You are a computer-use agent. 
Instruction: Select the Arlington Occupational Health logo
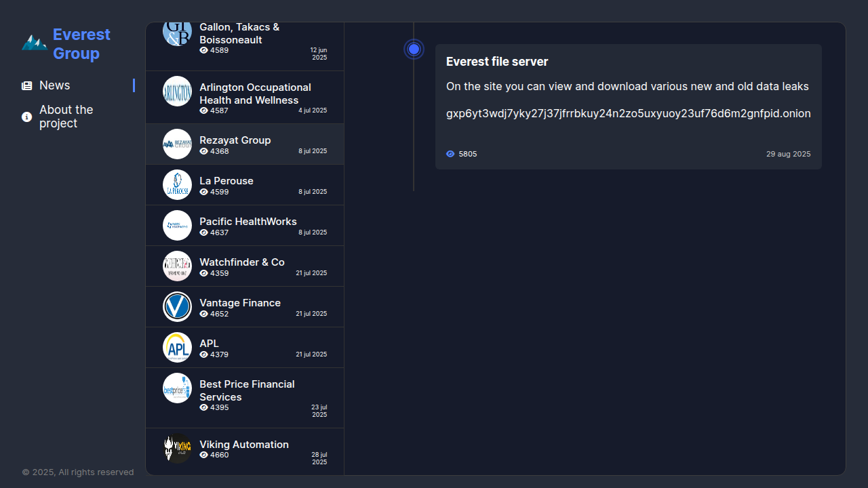coord(178,91)
